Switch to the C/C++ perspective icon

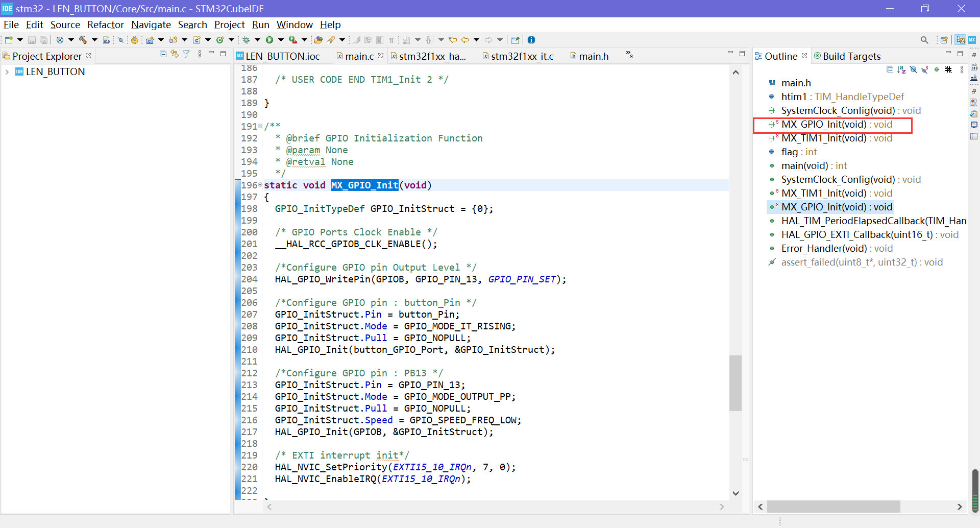961,40
